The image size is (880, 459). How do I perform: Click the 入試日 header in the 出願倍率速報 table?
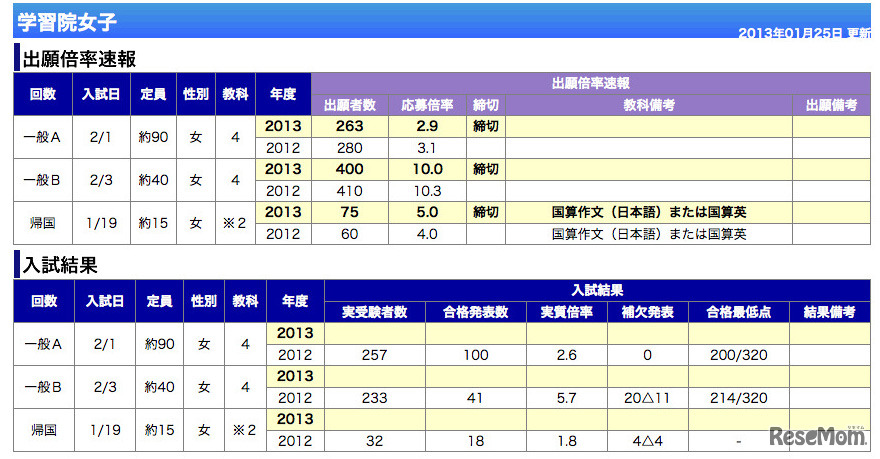click(101, 94)
